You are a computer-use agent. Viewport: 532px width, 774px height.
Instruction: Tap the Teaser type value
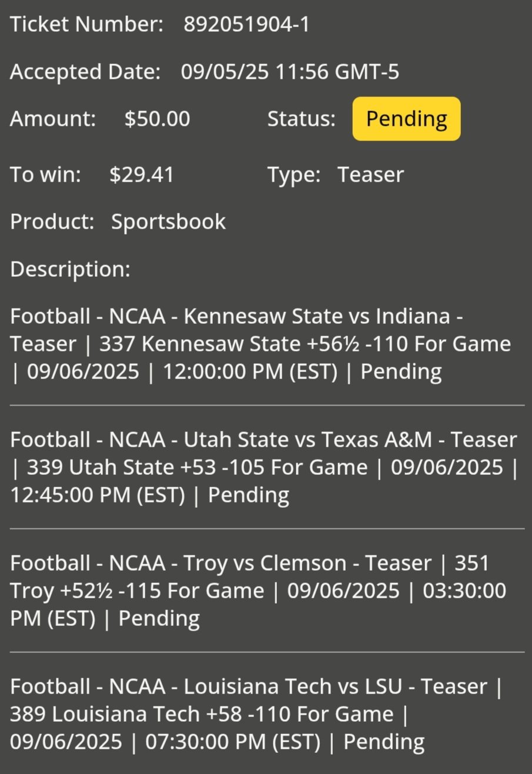click(x=370, y=175)
